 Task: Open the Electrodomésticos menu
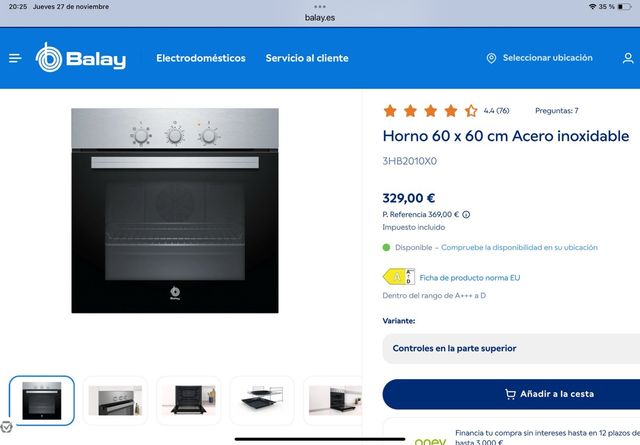click(201, 58)
